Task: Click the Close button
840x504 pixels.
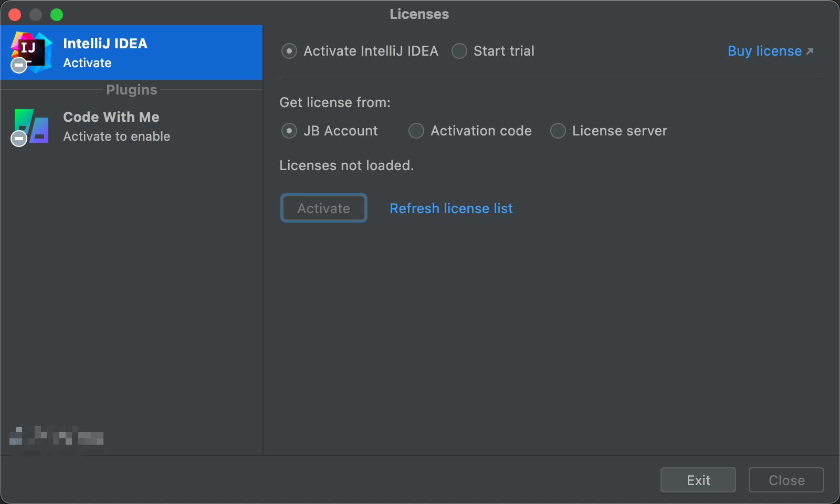Action: (x=785, y=479)
